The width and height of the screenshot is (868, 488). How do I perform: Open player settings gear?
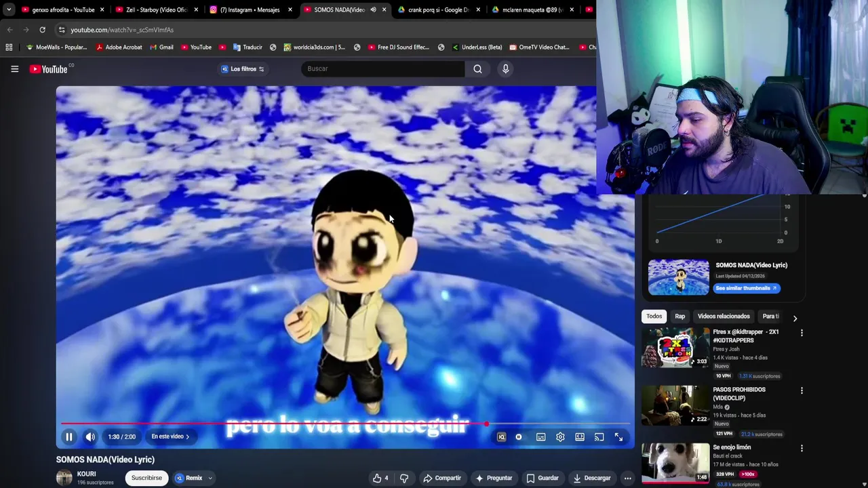(560, 437)
